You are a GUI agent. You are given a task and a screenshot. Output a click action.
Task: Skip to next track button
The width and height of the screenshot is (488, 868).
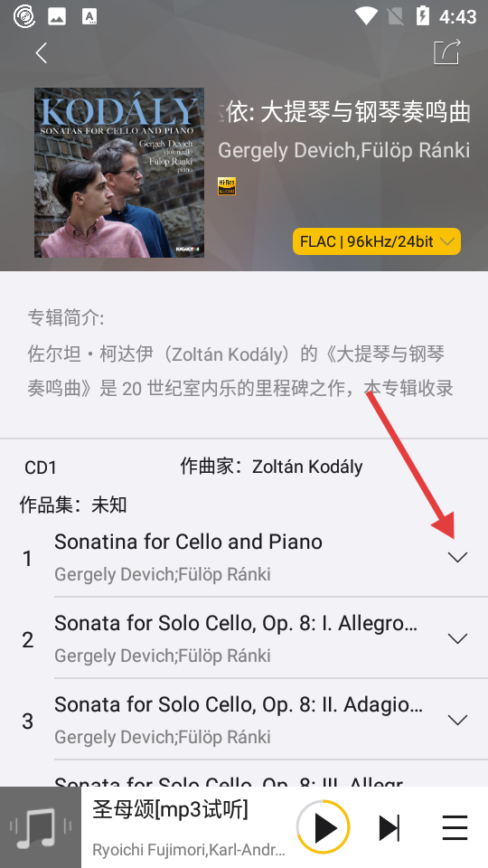click(x=389, y=828)
